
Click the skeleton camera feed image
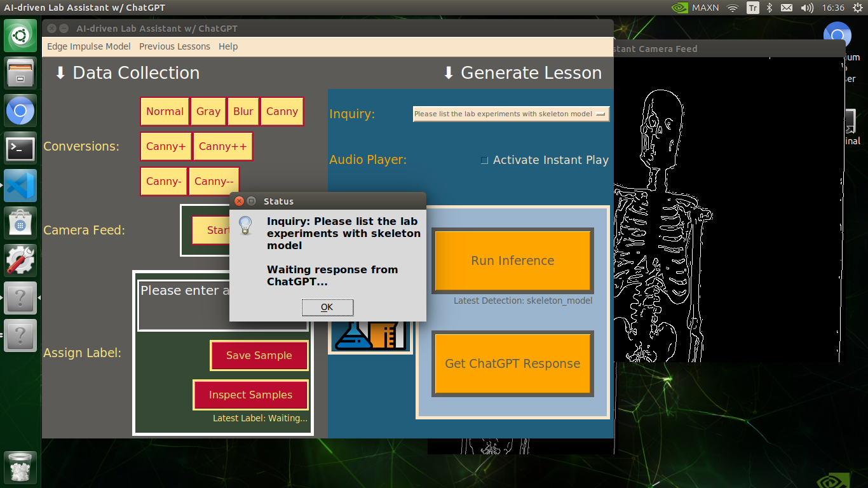tap(728, 210)
